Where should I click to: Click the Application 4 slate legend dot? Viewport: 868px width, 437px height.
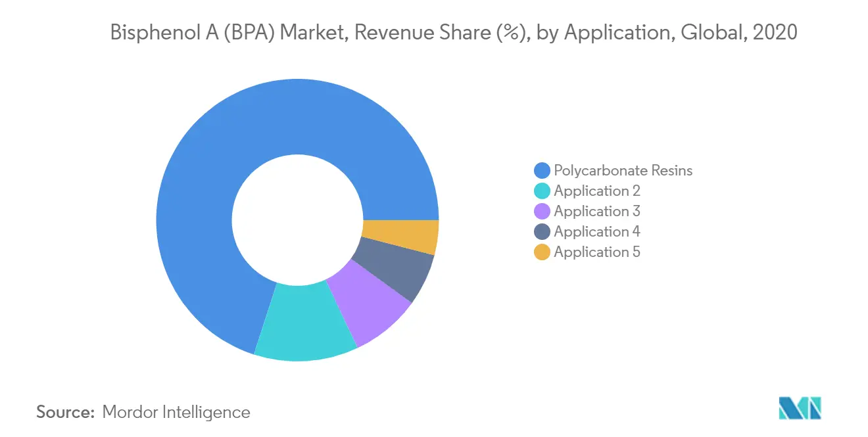(x=542, y=232)
